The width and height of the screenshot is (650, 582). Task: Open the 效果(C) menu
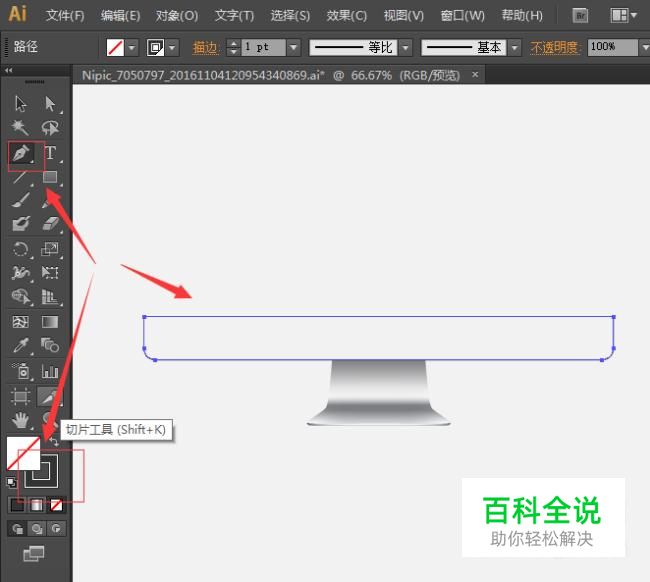[x=347, y=16]
